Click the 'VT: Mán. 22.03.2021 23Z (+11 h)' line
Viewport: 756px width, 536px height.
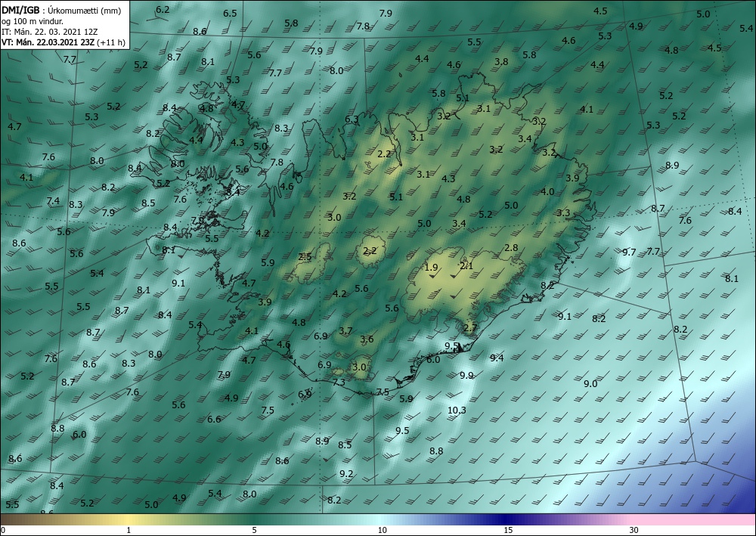[x=64, y=42]
